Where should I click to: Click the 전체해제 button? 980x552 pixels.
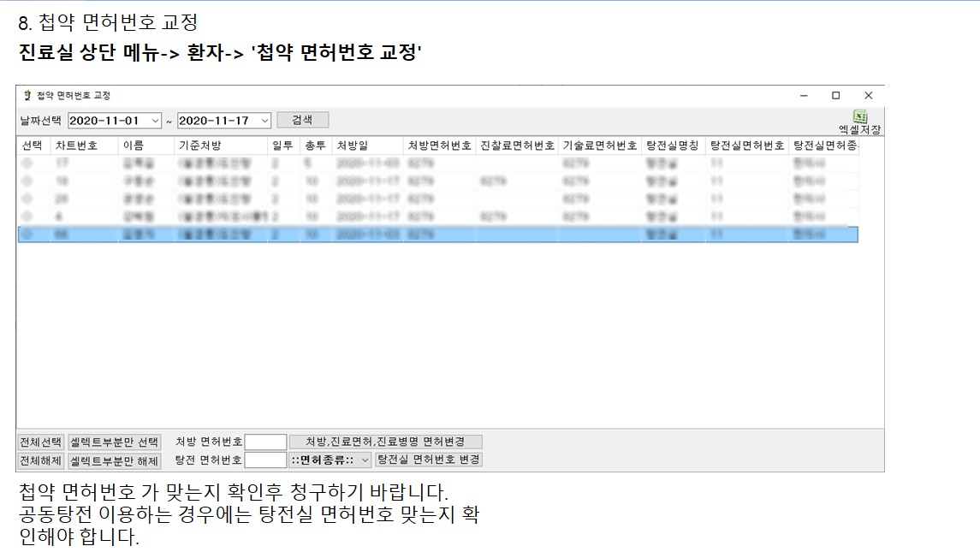(41, 460)
